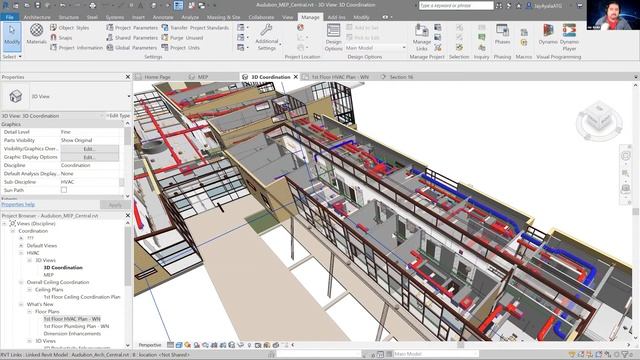Open Manage Links tool
The height and width of the screenshot is (360, 640).
point(422,37)
